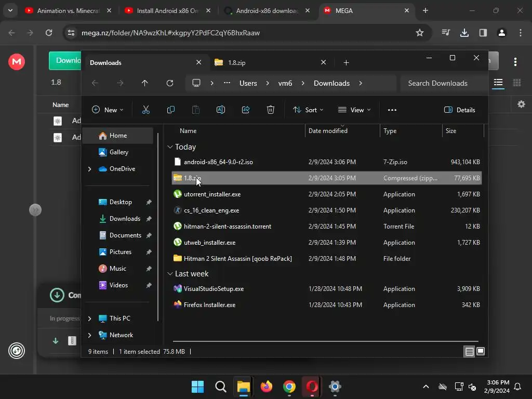
Task: Click vm6 in the address breadcrumb
Action: coord(285,83)
